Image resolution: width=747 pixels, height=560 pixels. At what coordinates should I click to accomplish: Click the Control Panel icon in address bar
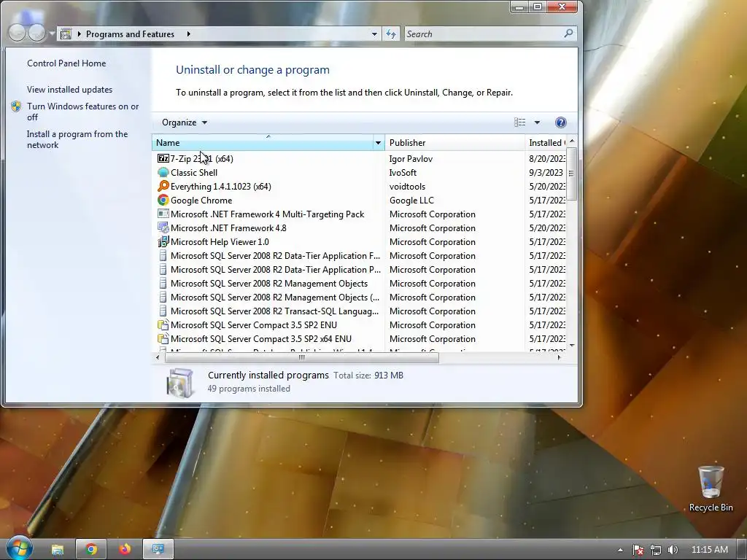66,34
